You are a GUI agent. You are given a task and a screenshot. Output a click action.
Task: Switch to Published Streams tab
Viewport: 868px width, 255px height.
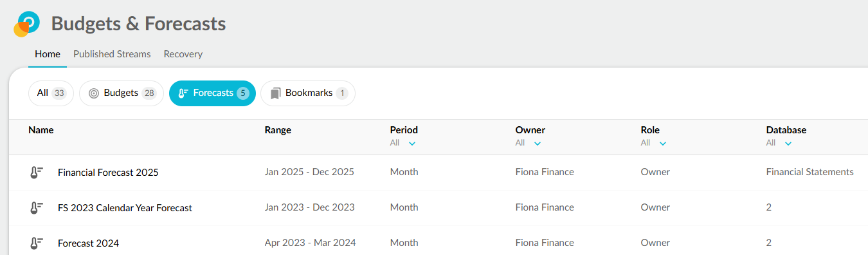[x=112, y=54]
